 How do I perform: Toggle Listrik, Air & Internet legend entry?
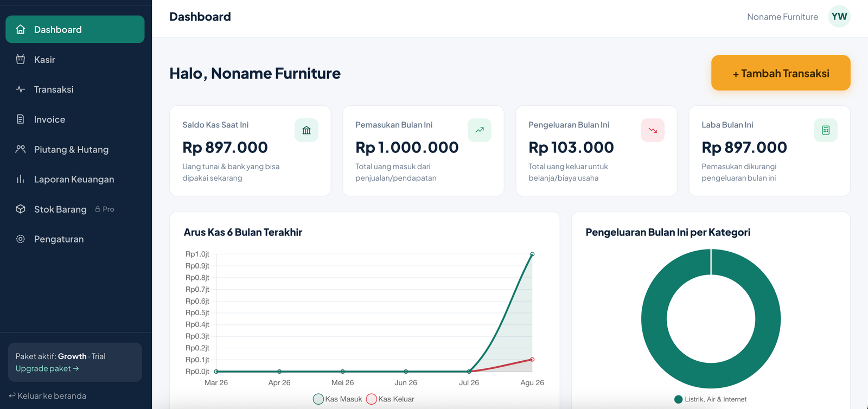coord(711,399)
